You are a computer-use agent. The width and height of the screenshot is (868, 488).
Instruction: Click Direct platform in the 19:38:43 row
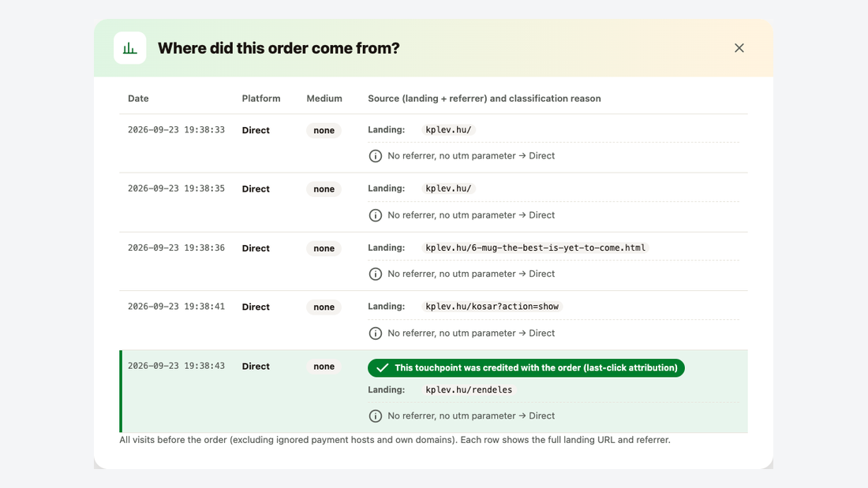coord(256,367)
